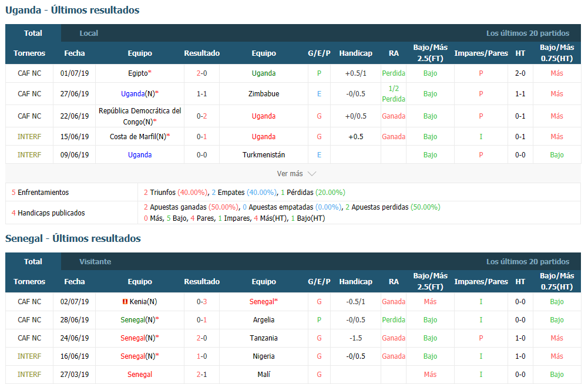The width and height of the screenshot is (588, 384).
Task: Click the date 15/06/19 in Uganda table
Action: [75, 136]
